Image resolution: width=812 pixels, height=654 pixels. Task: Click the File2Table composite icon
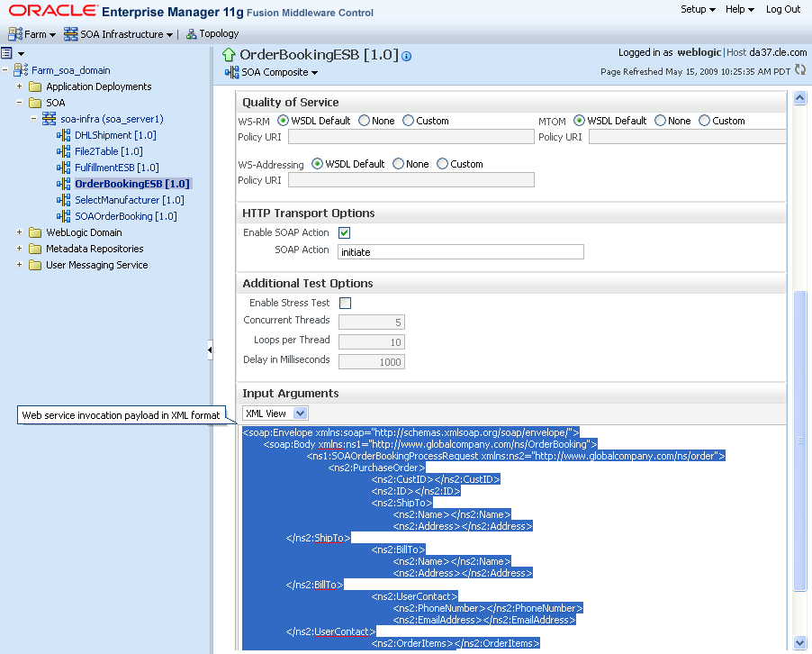pos(63,151)
